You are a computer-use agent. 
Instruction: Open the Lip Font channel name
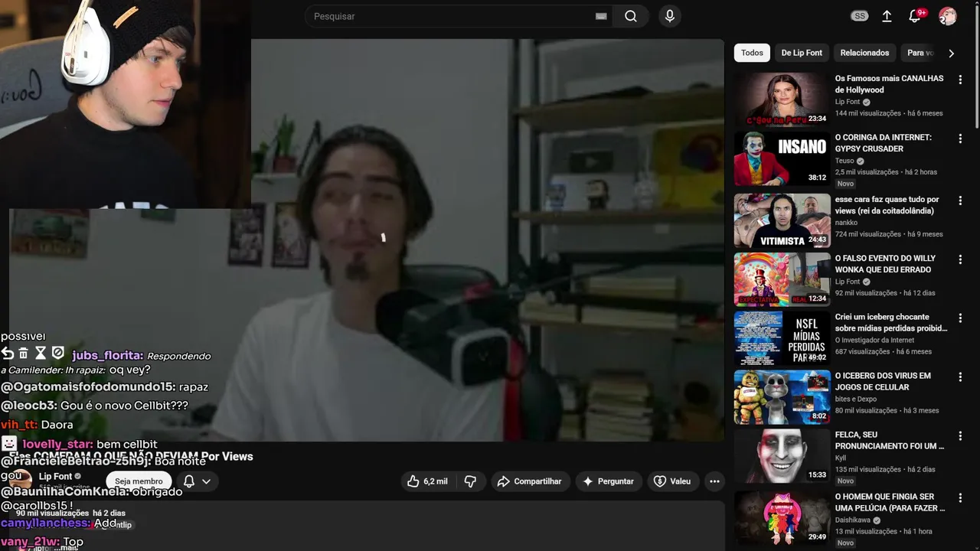55,476
